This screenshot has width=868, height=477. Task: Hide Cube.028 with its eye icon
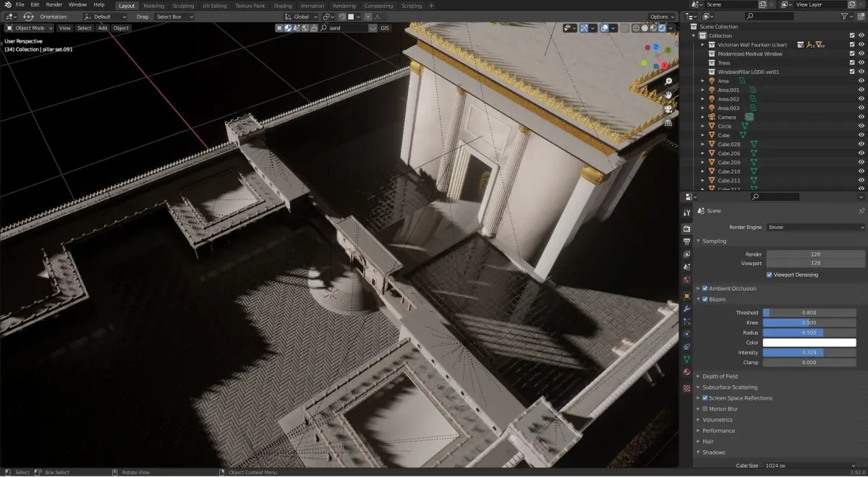click(x=861, y=144)
